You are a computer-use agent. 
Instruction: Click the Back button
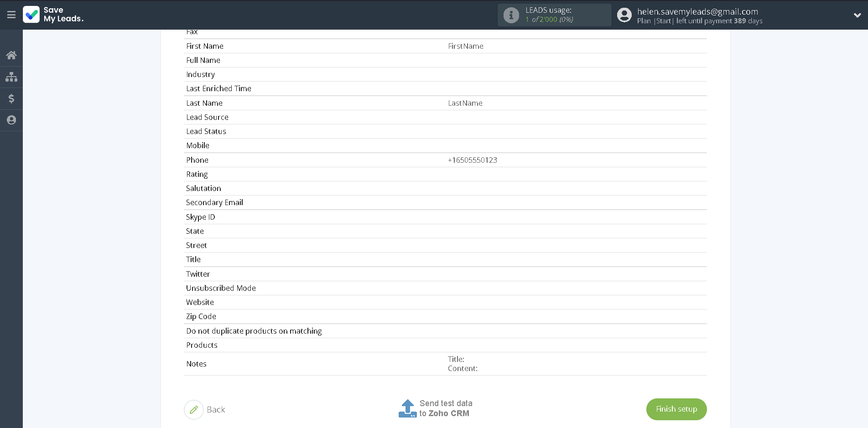(x=216, y=410)
